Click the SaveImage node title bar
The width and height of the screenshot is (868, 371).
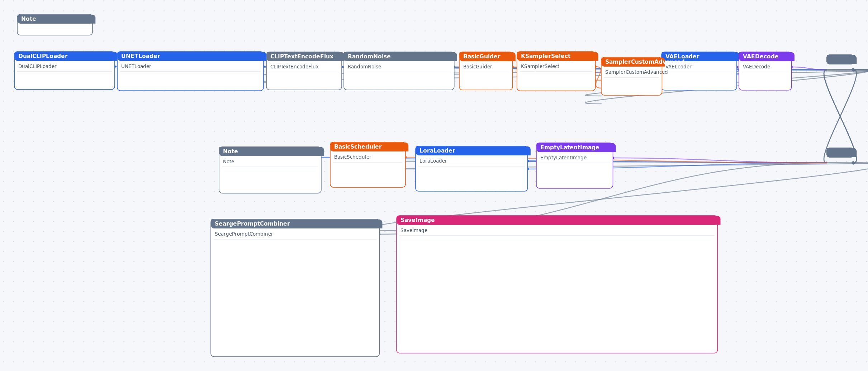coord(558,220)
